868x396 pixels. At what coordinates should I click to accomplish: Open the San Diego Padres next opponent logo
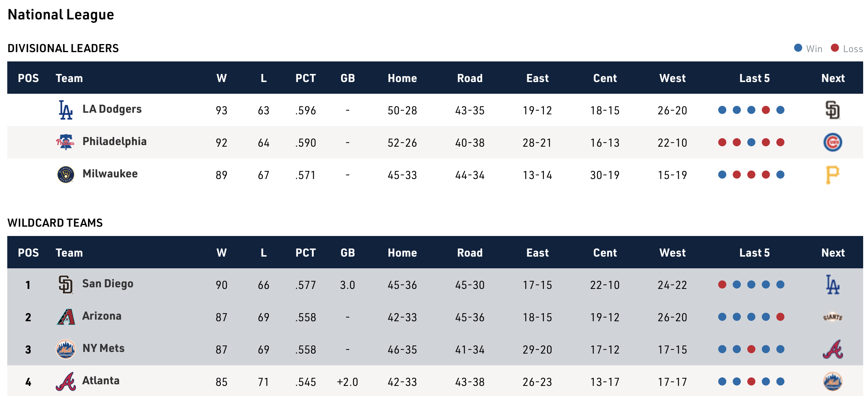[x=832, y=284]
